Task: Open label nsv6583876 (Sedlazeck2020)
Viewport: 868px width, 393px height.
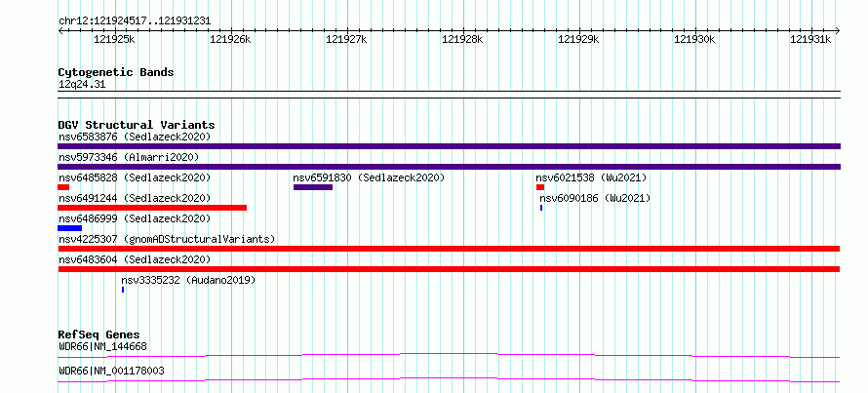Action: 135,137
